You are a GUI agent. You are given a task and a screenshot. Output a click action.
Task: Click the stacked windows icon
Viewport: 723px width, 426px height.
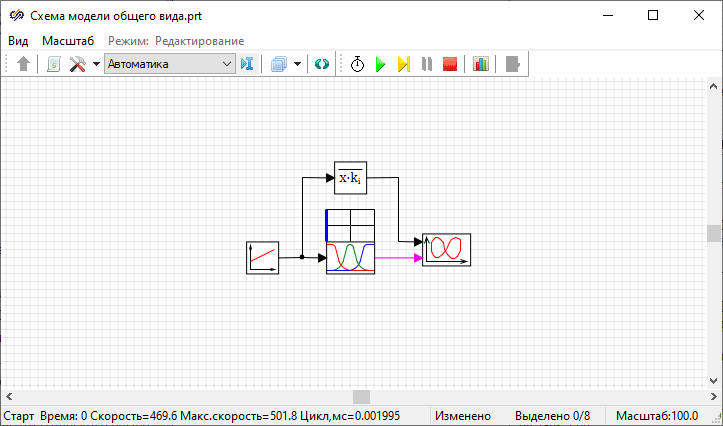click(279, 64)
